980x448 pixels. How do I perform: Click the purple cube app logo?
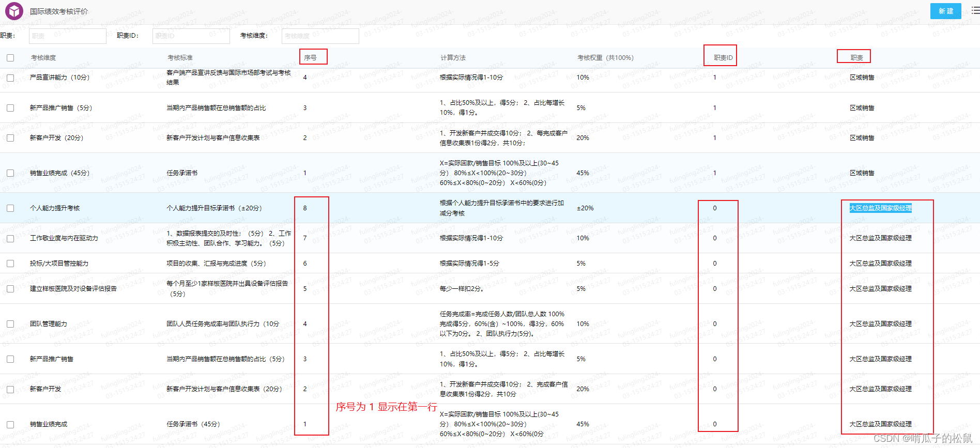pos(14,11)
